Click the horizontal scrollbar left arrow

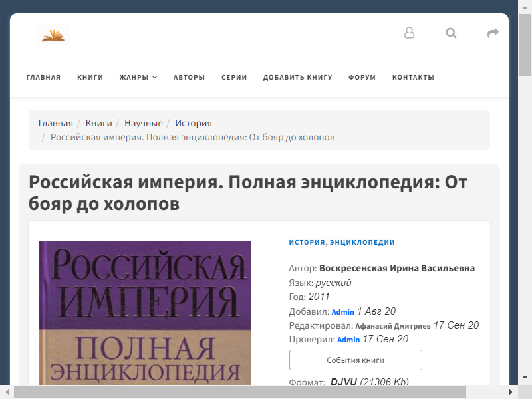tap(7, 392)
